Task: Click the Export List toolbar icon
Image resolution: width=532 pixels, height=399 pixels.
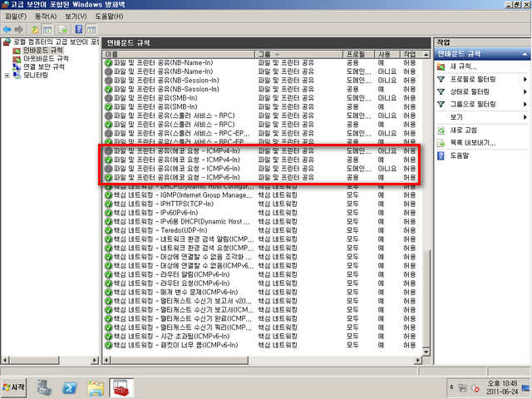Action: (x=63, y=30)
